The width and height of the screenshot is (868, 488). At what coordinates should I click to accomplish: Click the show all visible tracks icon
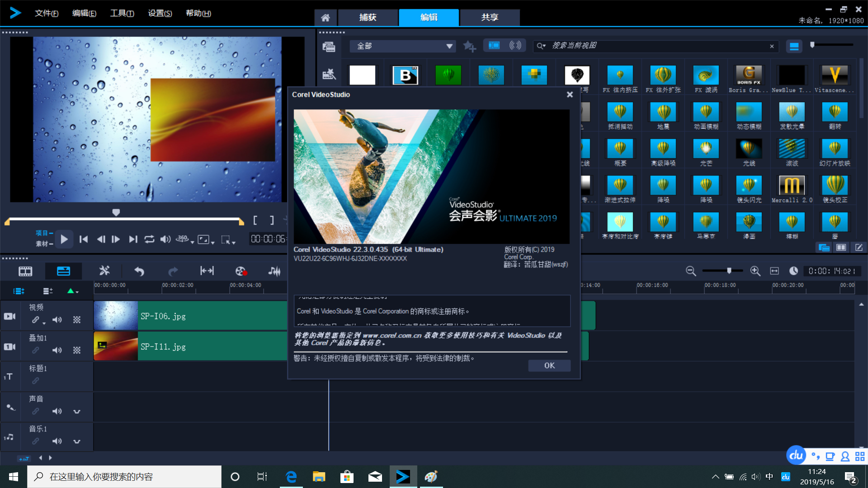(19, 291)
